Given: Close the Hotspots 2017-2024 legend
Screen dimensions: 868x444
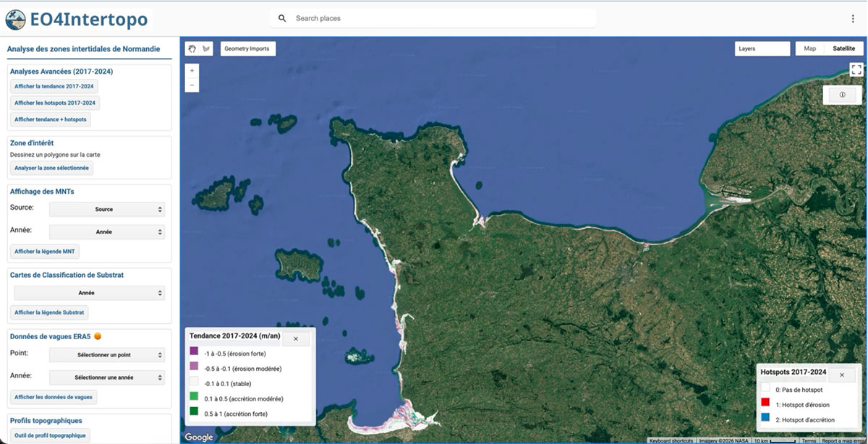Looking at the screenshot, I should [841, 375].
